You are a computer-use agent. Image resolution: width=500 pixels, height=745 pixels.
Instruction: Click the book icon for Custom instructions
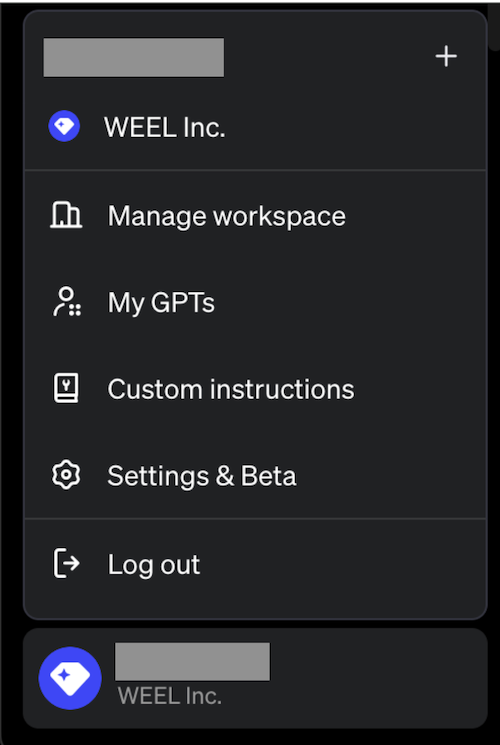point(66,388)
